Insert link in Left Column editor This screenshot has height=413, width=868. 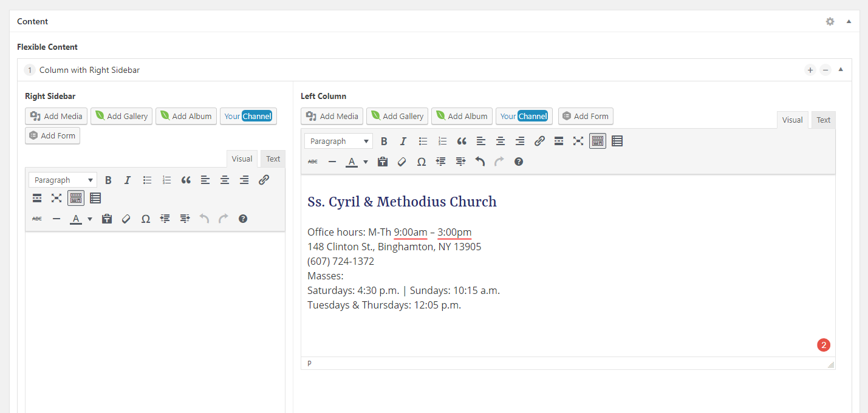(539, 142)
